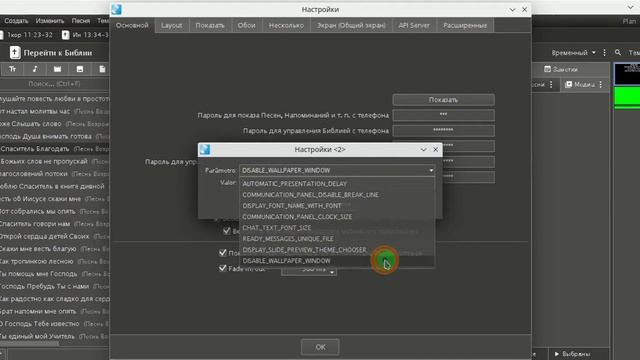Viewport: 640px width, 360px height.
Task: Select the document file icon in toolbar
Action: tap(102, 69)
